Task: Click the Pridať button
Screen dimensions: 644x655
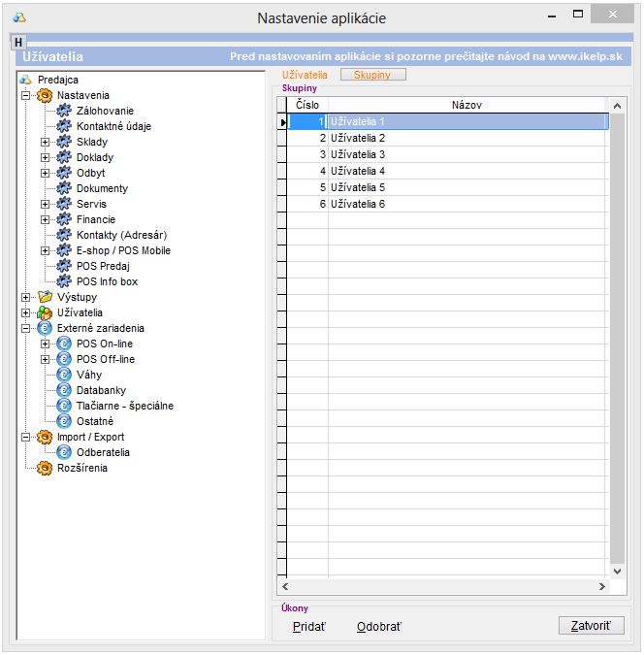Action: 309,627
